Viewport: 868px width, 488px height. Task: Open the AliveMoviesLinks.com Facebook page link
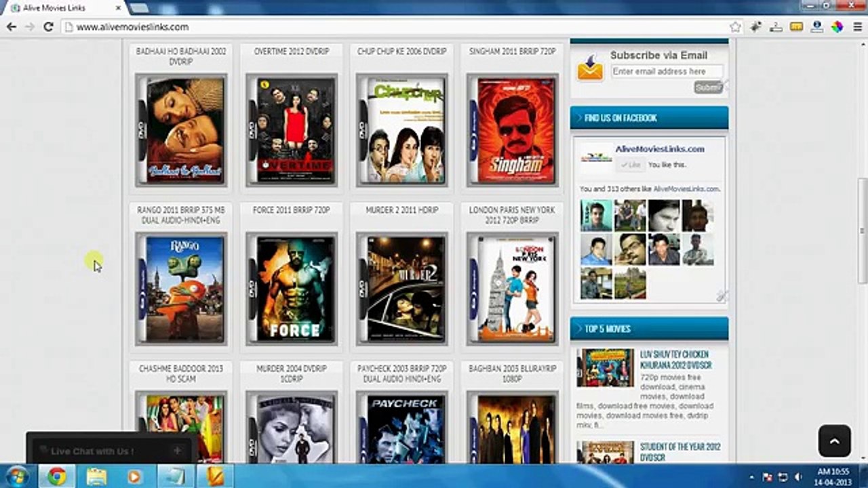[660, 149]
